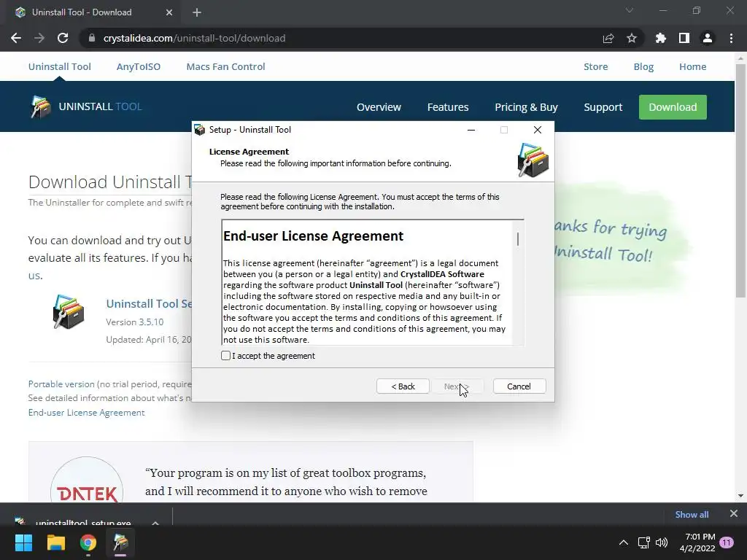
Task: Open the Features page in site navigation
Action: pyautogui.click(x=448, y=107)
